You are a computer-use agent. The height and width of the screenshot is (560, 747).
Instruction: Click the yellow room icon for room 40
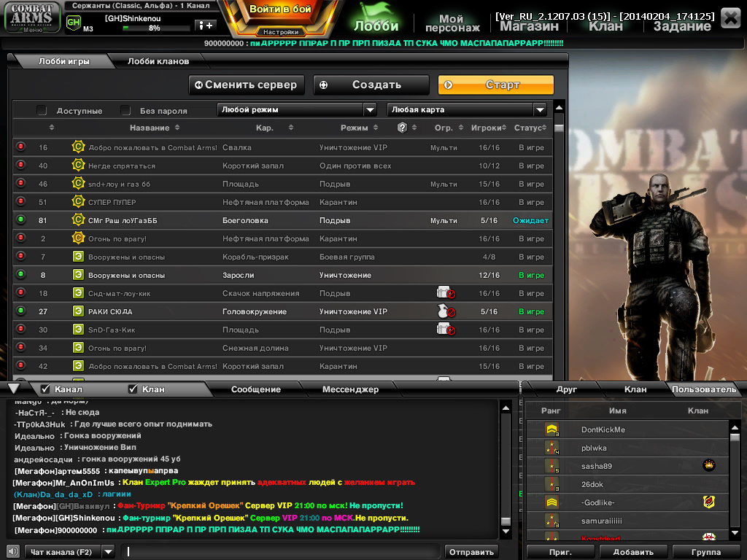coord(78,166)
